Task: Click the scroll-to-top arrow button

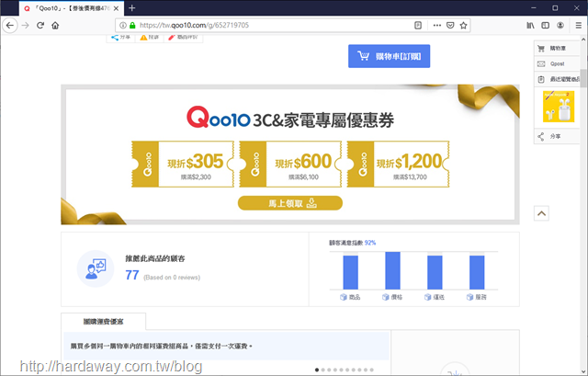Action: [541, 213]
